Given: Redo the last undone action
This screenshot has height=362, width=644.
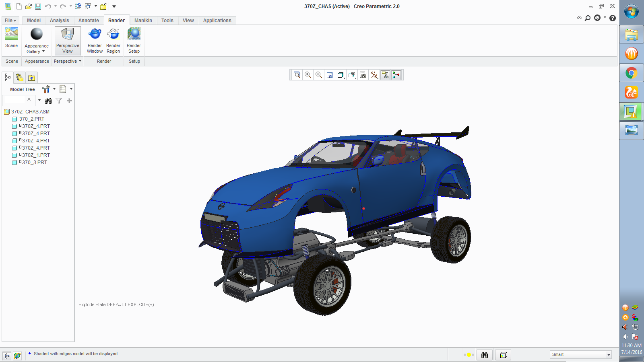Looking at the screenshot, I should tap(63, 6).
